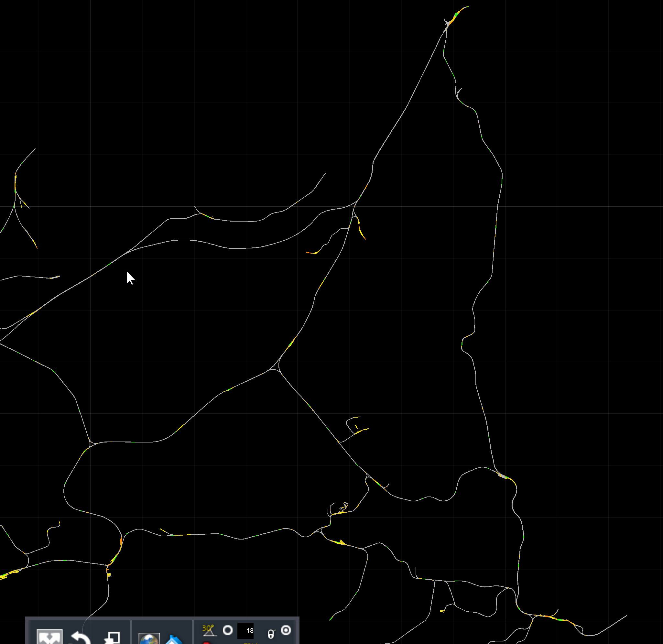Screen dimensions: 663x644
Task: Click the orange track segment above the yellow square
Action: coord(121,541)
